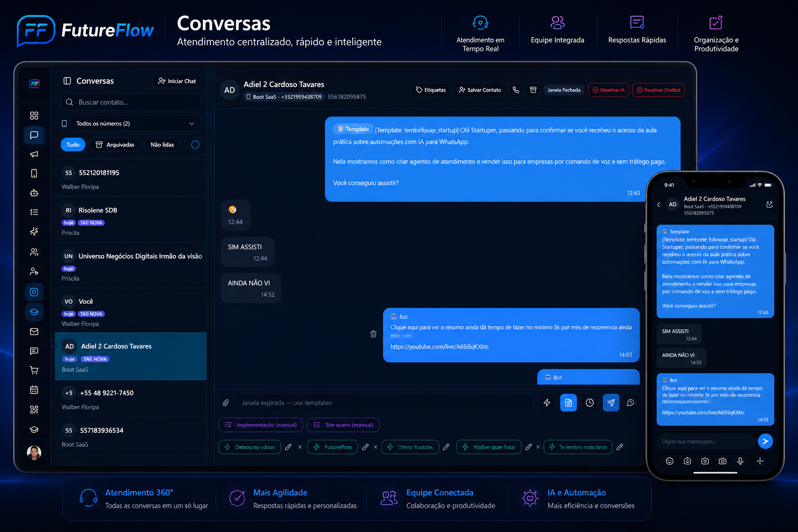Select the 'FutureFlow' quick reply chip

(332, 447)
